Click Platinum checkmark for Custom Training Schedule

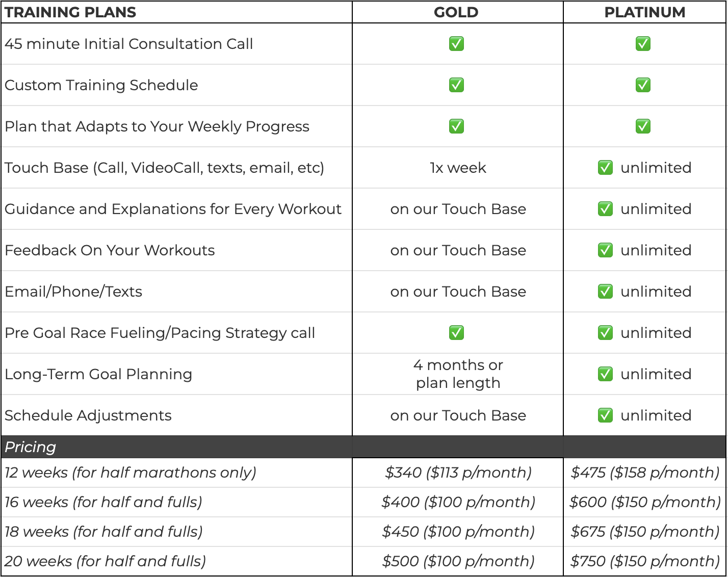click(x=643, y=85)
